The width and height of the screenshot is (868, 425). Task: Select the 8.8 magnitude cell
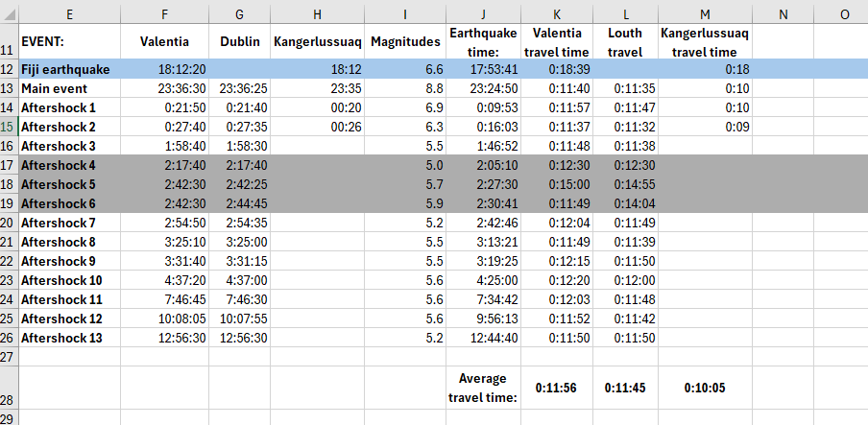(x=406, y=88)
